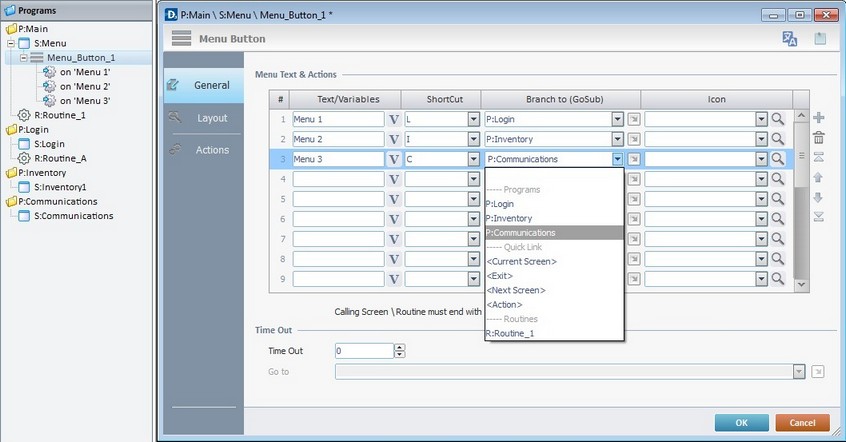Click the magnifier icon search in row 6

pos(777,219)
